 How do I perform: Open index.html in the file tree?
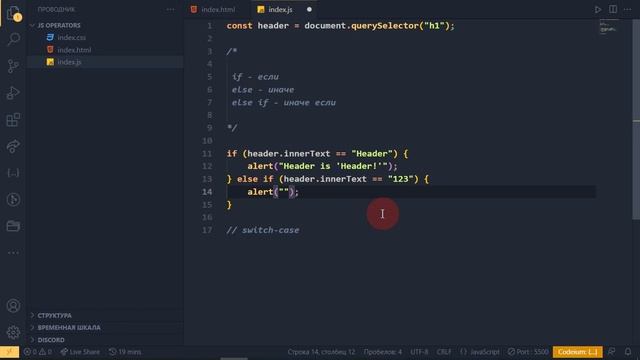click(x=74, y=50)
